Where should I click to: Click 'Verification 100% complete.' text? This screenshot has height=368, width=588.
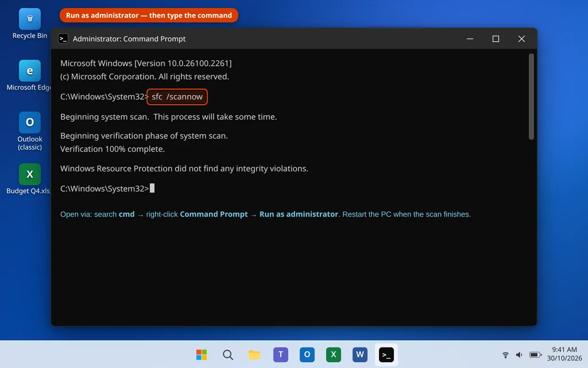[113, 149]
